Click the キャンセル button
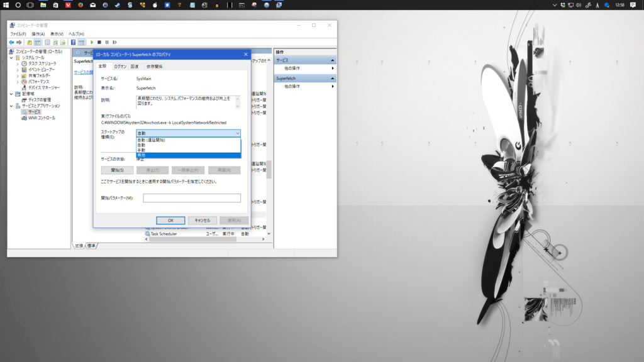Image resolution: width=644 pixels, height=362 pixels. tap(203, 221)
